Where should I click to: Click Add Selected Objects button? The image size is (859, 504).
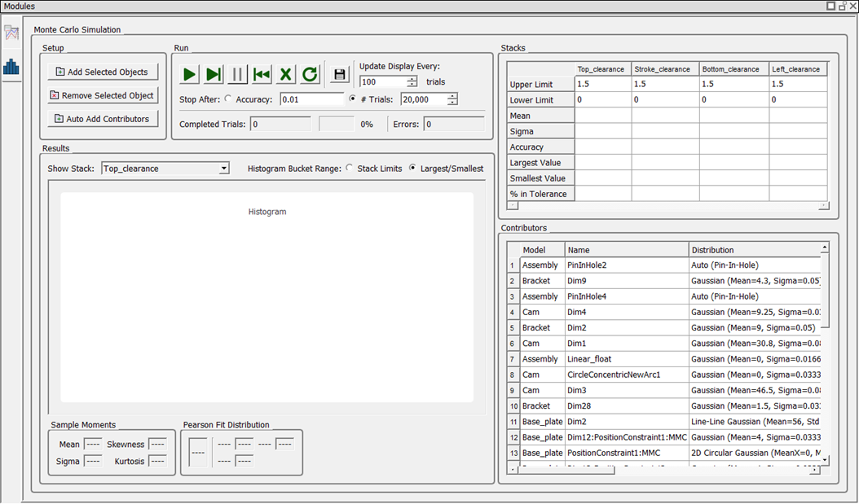tap(102, 72)
